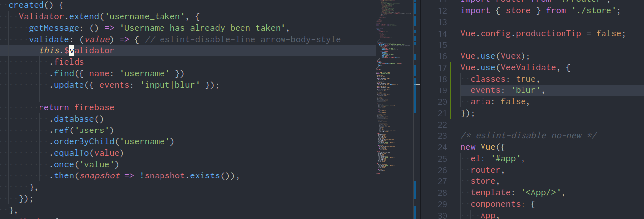Click line number 20 in right editor gutter

[x=442, y=102]
